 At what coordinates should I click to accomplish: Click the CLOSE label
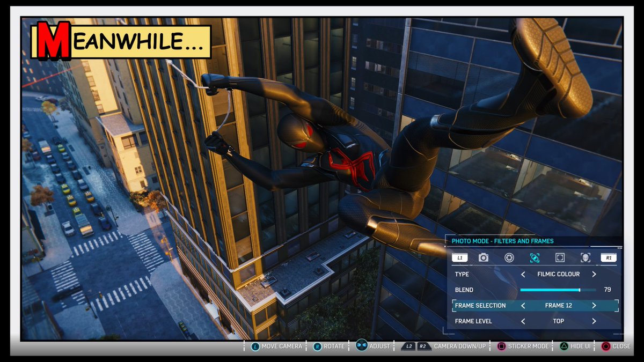click(621, 346)
